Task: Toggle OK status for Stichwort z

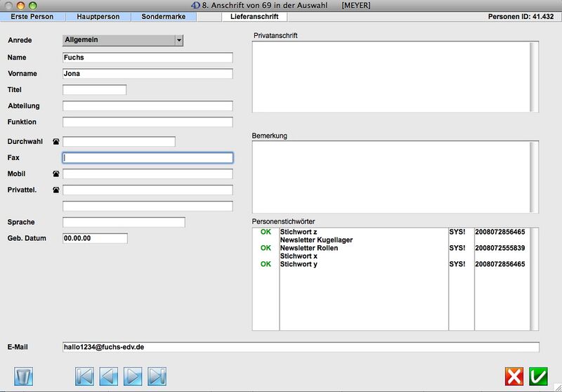Action: point(266,231)
